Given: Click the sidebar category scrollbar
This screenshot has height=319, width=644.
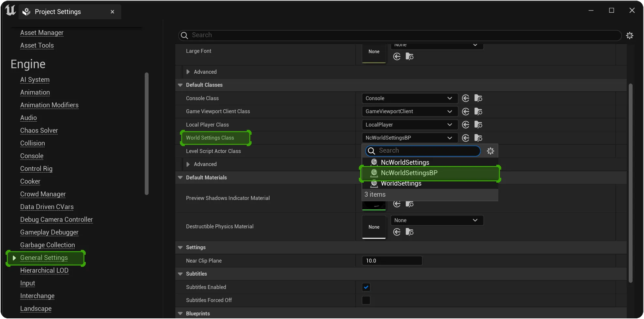Looking at the screenshot, I should click(147, 134).
